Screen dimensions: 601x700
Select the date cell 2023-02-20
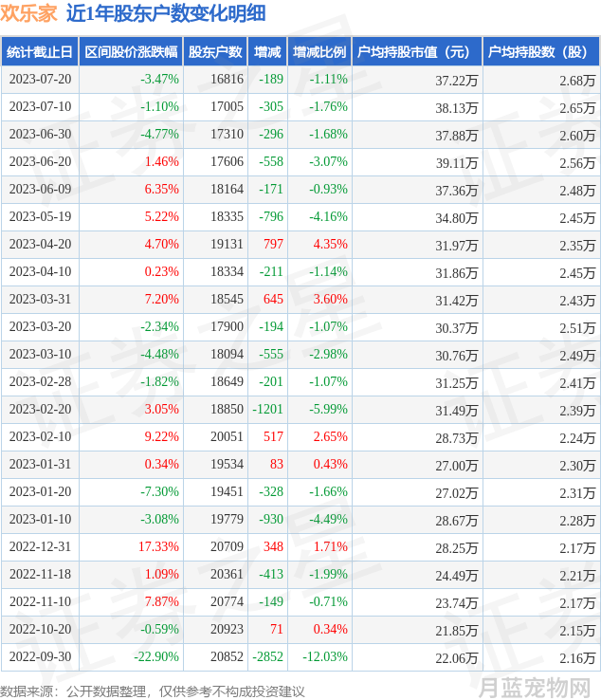[40, 409]
